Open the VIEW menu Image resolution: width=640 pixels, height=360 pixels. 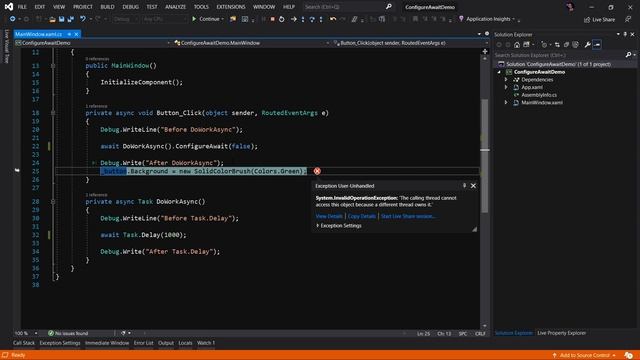59,7
